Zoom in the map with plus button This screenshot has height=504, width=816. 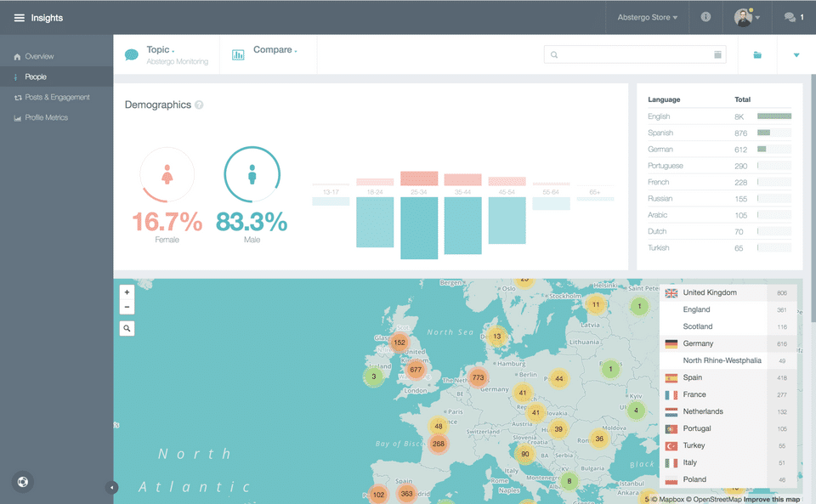click(x=127, y=292)
